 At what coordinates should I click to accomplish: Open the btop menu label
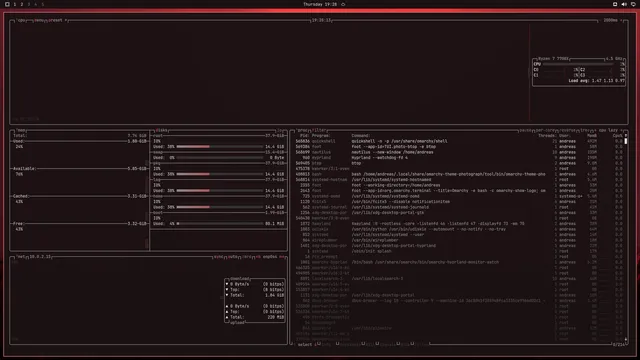(39, 20)
